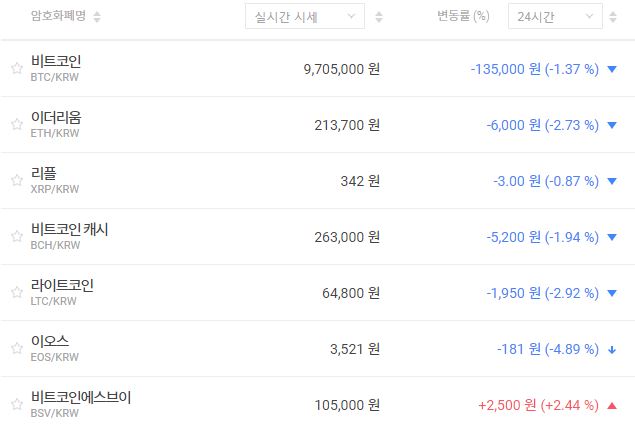Viewport: 635px width, 427px height.
Task: Star the Ripple XRP/KRW row
Action: tap(16, 181)
